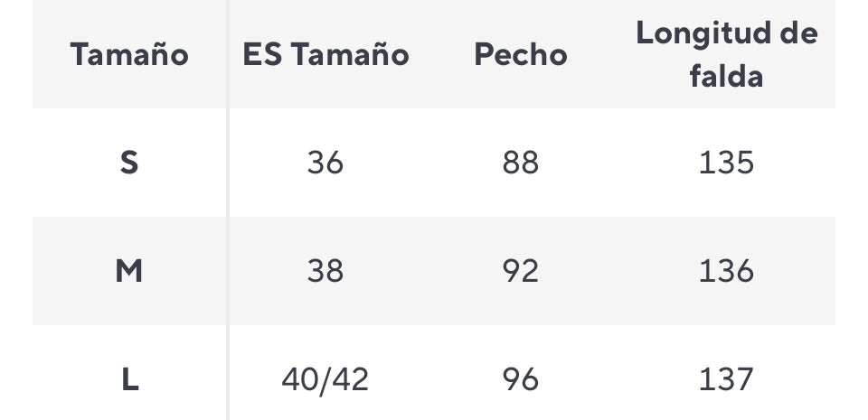
Task: Click the divider beside Tamaño column
Action: coord(227,210)
